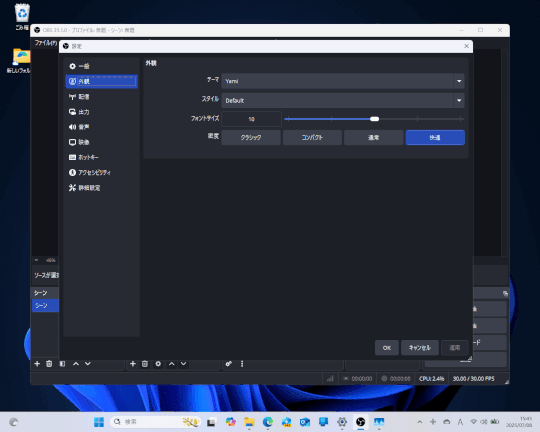Click the controls dock pop-out icon
The width and height of the screenshot is (540, 432).
pos(505,294)
